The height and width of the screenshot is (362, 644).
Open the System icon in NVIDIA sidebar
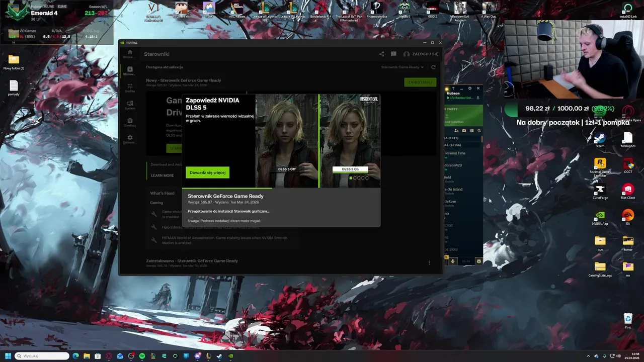pos(130,104)
